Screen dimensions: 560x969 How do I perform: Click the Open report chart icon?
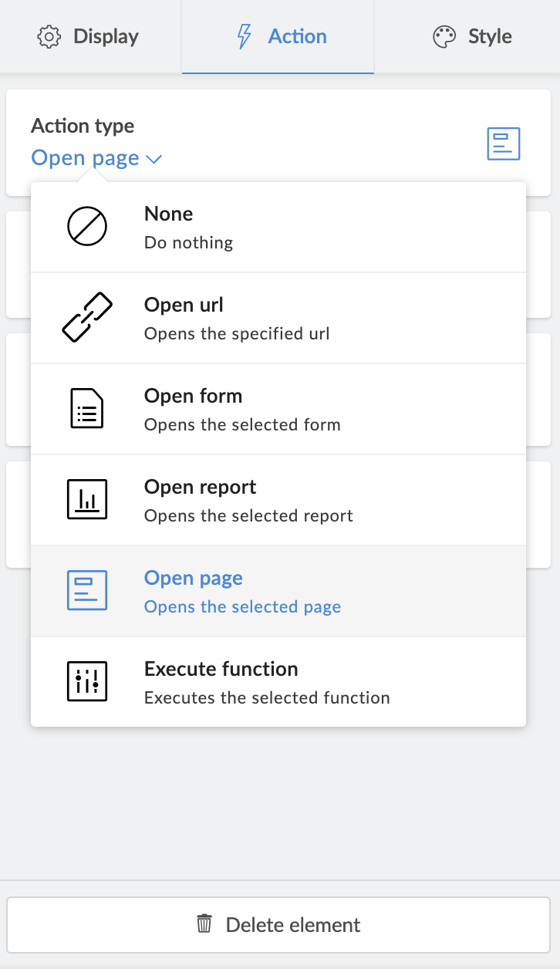87,499
